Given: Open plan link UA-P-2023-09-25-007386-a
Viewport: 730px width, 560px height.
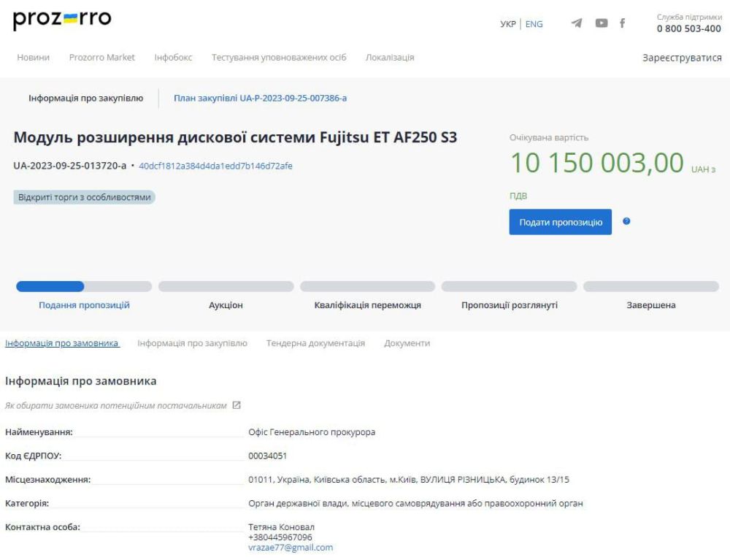Looking at the screenshot, I should (x=260, y=98).
